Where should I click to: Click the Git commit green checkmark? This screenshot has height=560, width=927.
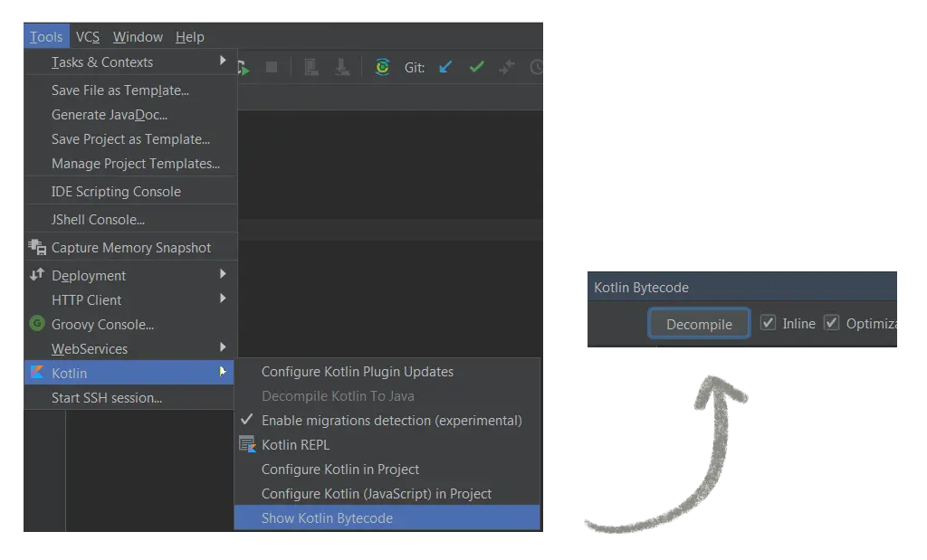(x=476, y=67)
